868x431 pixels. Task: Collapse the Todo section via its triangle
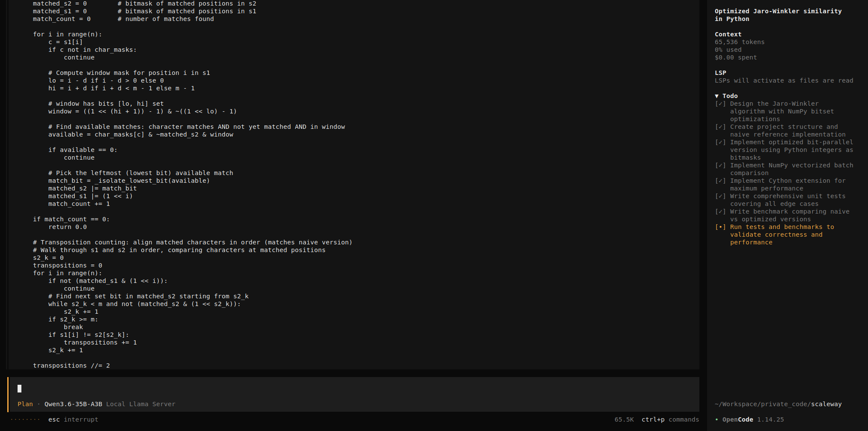(x=717, y=96)
